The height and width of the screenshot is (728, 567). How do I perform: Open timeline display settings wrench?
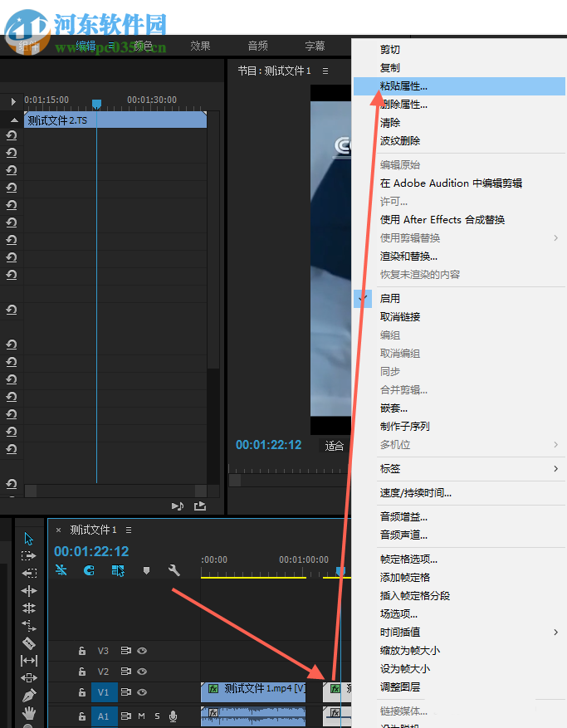[x=174, y=570]
